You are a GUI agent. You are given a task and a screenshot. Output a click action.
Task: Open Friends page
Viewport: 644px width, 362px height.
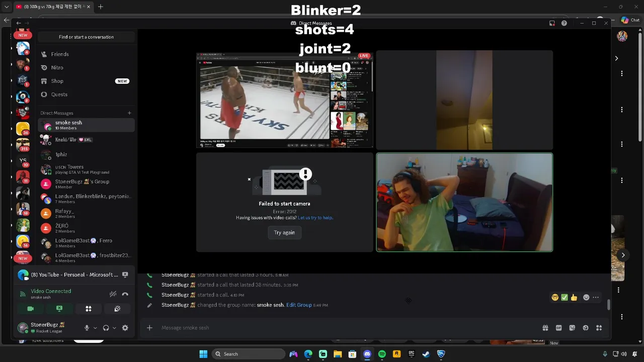click(x=86, y=54)
